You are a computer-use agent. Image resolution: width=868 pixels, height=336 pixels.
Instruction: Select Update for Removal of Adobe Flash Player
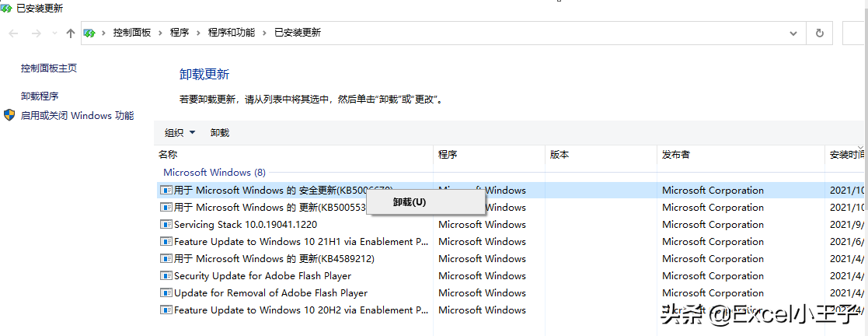[512, 293]
